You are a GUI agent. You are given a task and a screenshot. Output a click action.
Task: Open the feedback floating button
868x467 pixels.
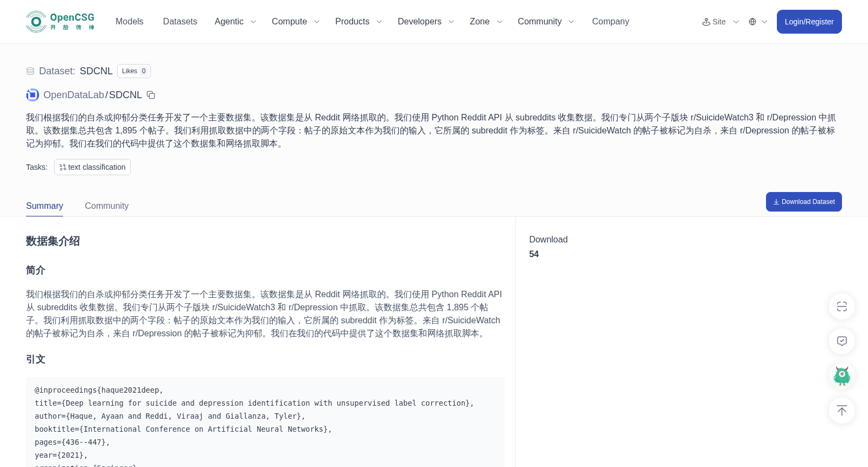click(842, 341)
